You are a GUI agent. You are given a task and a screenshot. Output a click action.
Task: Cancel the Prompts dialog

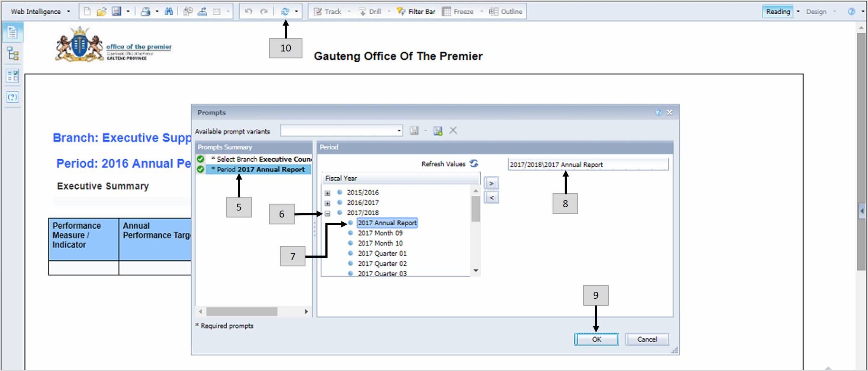click(646, 339)
